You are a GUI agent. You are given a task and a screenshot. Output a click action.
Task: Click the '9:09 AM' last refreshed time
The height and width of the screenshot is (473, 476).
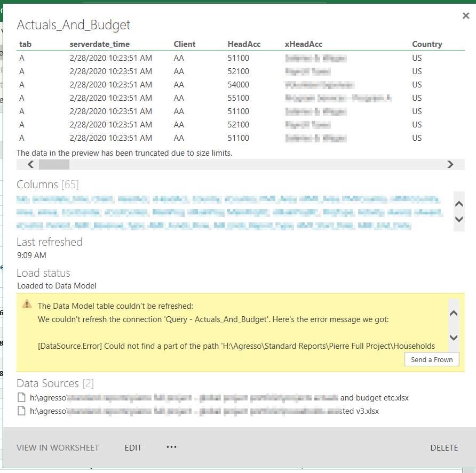(x=31, y=255)
